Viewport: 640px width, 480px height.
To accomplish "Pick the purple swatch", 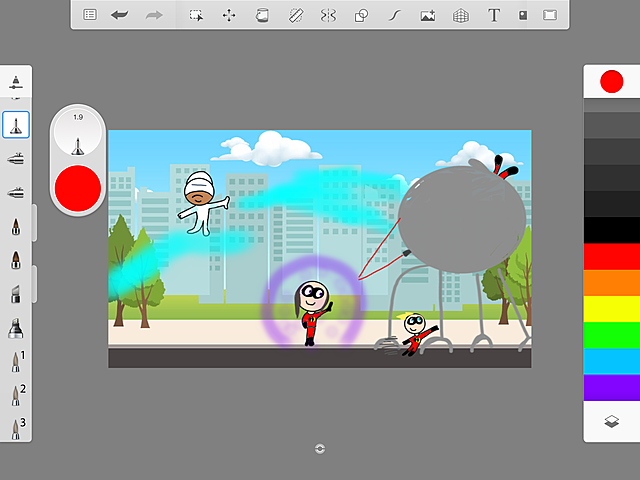I will point(612,388).
